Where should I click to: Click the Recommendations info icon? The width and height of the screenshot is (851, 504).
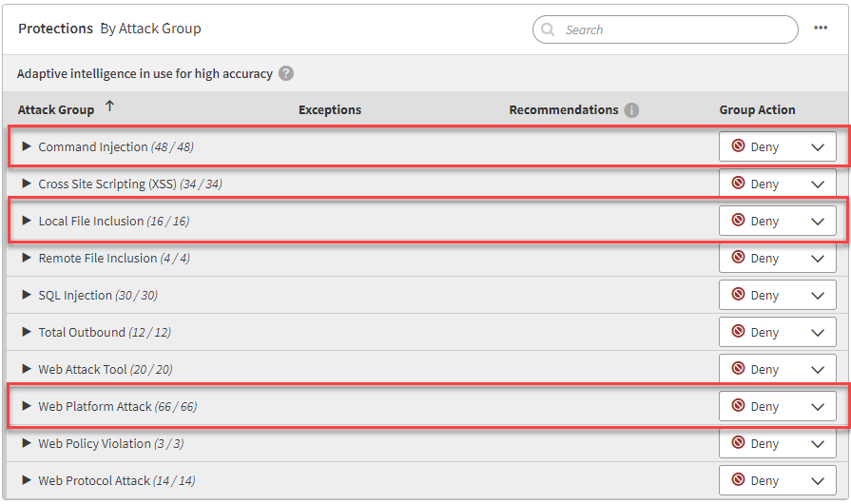pyautogui.click(x=631, y=110)
